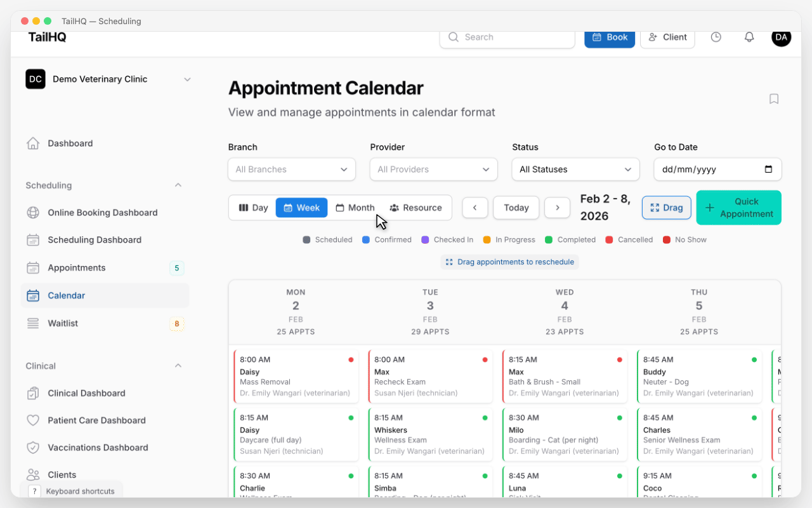Open the Waitlist sidebar item
The height and width of the screenshot is (508, 812).
coord(63,323)
